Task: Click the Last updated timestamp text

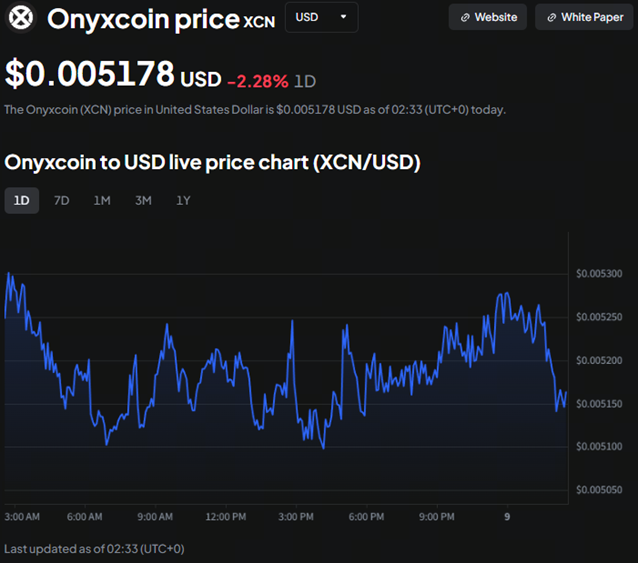Action: pyautogui.click(x=94, y=548)
